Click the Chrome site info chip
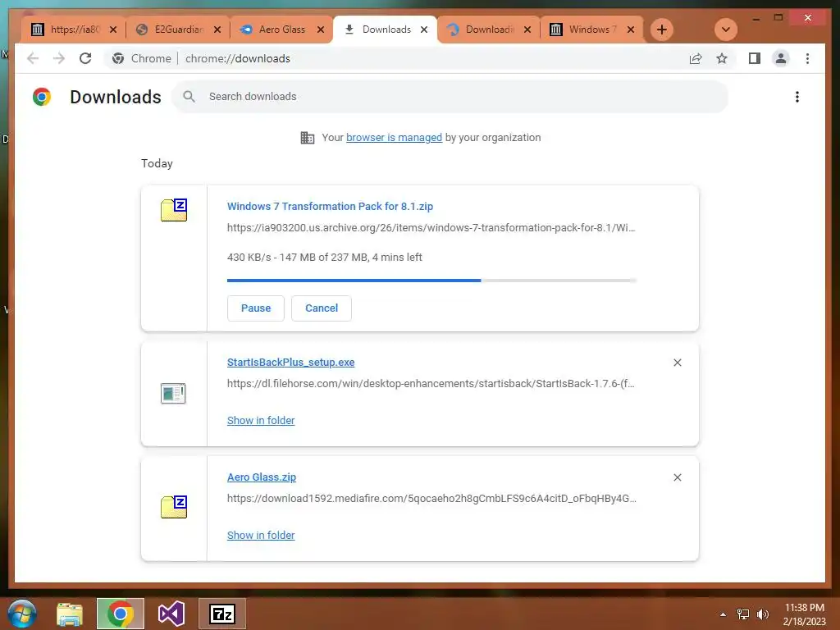Viewport: 840px width, 630px height. (142, 58)
